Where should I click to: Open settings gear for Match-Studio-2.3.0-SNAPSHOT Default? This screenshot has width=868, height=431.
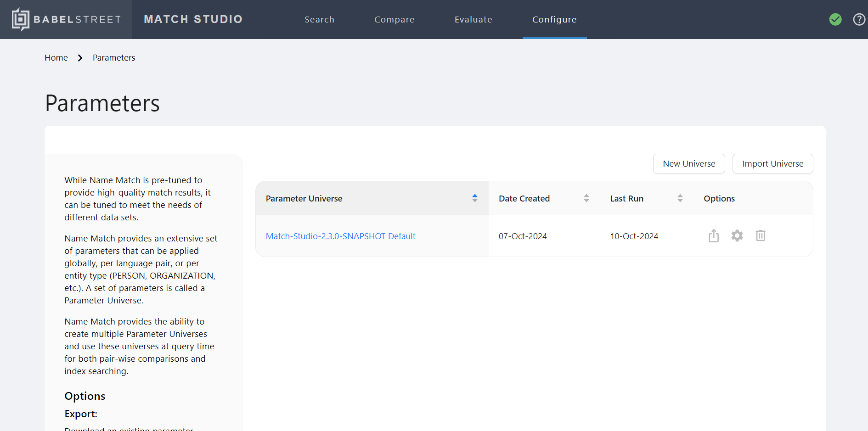tap(737, 235)
